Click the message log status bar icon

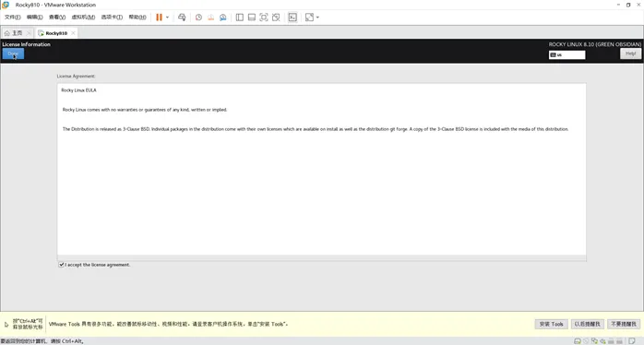[632, 341]
